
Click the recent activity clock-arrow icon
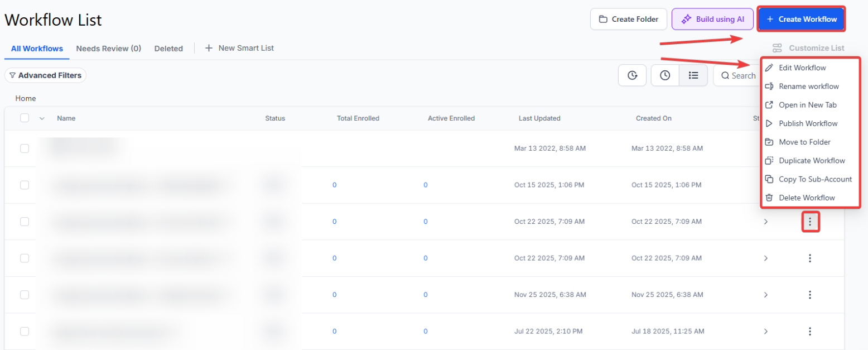pos(632,75)
